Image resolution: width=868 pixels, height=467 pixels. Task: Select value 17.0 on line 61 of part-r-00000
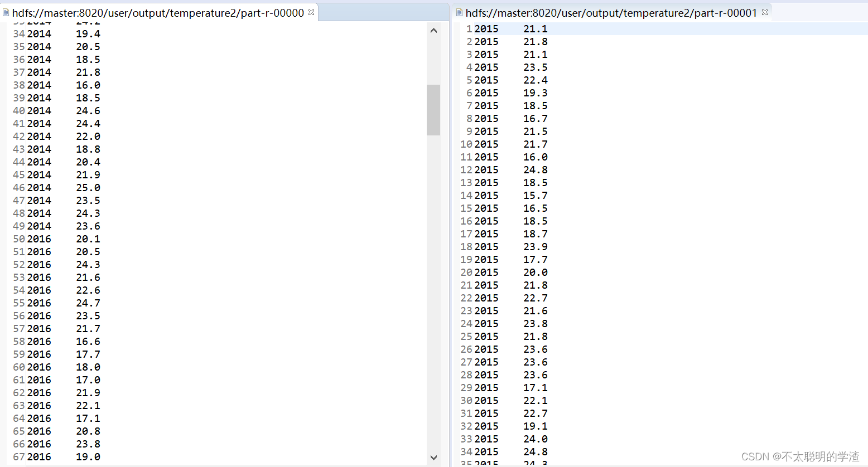(x=88, y=380)
